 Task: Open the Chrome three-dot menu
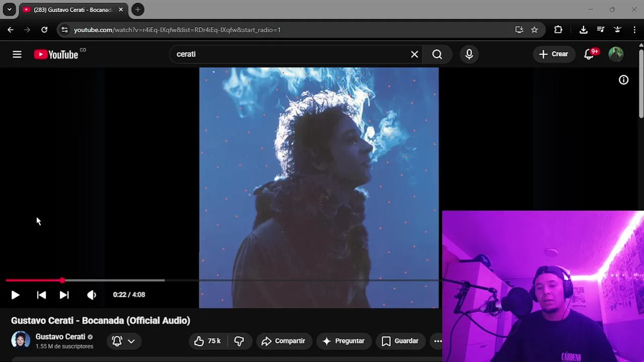tap(634, 30)
